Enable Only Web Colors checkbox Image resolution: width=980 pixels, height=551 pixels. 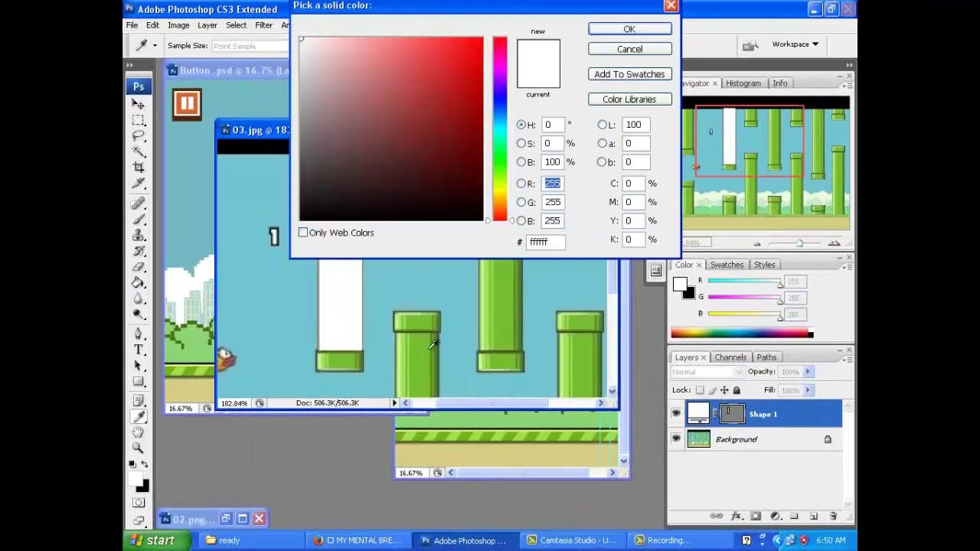[x=303, y=233]
